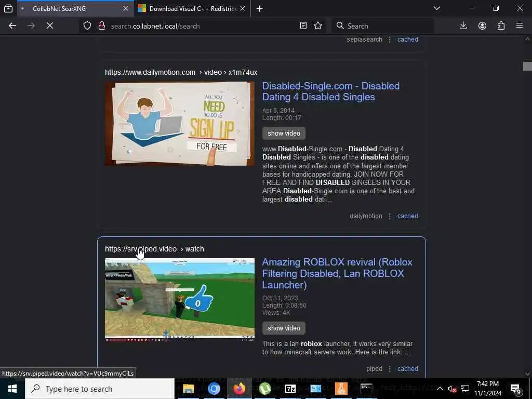
Task: Select the 'piped' engine label
Action: [374, 369]
